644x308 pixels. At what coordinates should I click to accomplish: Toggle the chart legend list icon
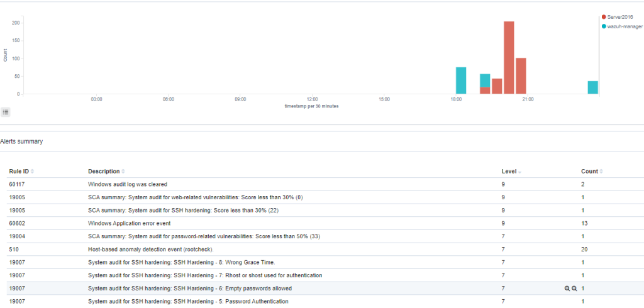(5, 112)
